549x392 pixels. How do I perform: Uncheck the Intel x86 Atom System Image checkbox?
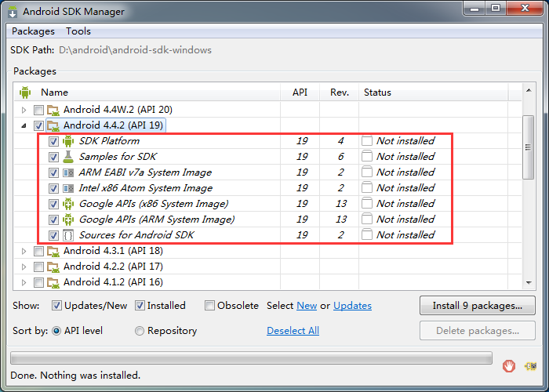(53, 188)
